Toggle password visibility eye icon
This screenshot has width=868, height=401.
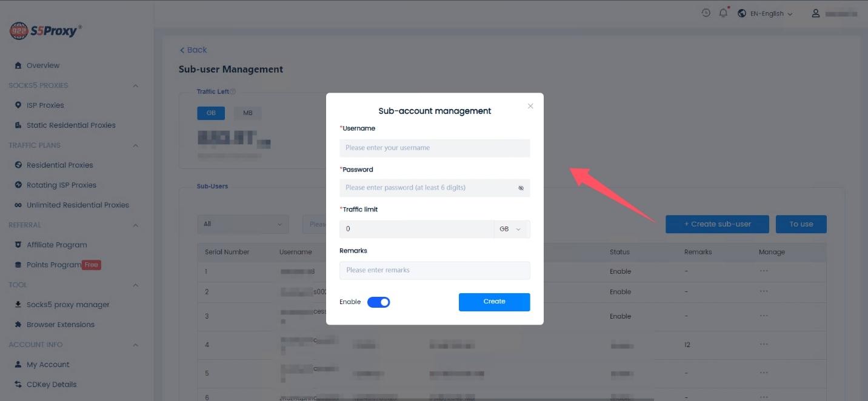pos(521,188)
